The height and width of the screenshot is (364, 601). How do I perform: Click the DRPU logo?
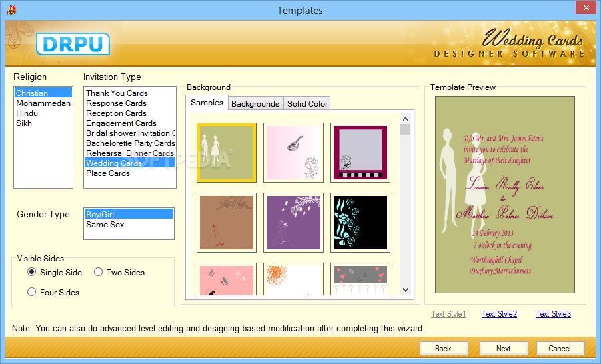coord(73,44)
